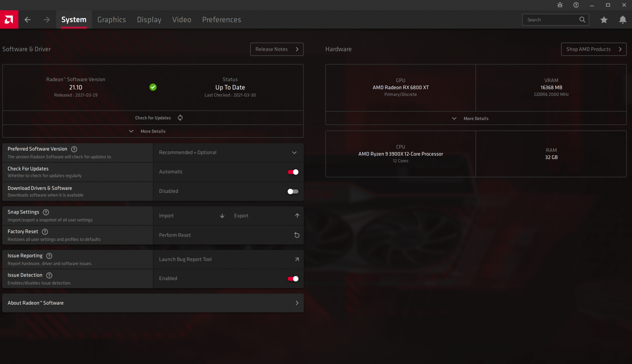Screen dimensions: 632x364
Task: Open the Preferences tab
Action: 221,19
